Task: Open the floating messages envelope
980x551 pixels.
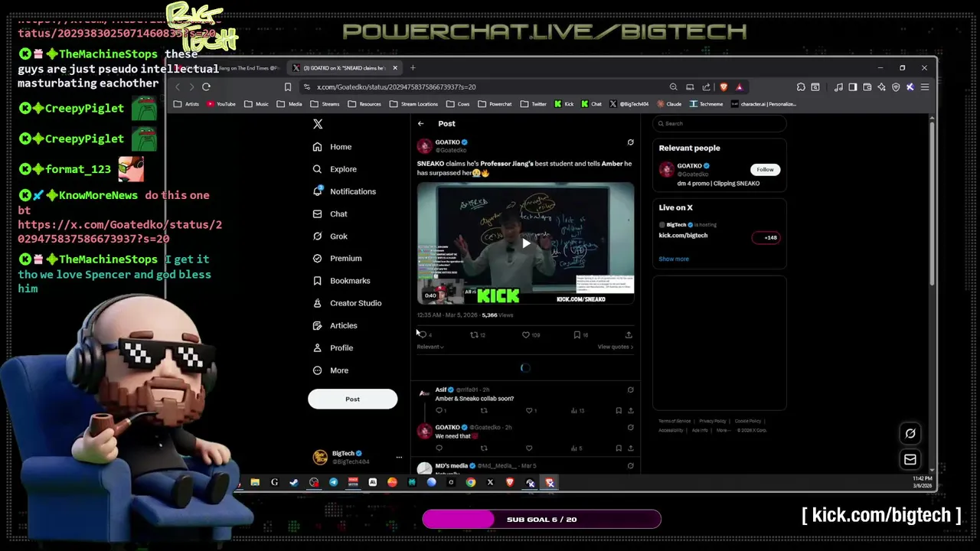Action: pyautogui.click(x=910, y=460)
